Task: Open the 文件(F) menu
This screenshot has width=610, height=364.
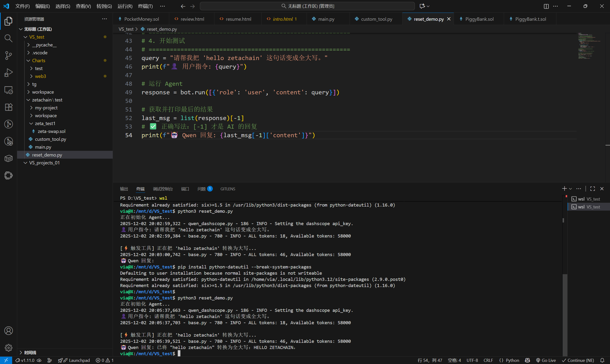Action: click(22, 6)
